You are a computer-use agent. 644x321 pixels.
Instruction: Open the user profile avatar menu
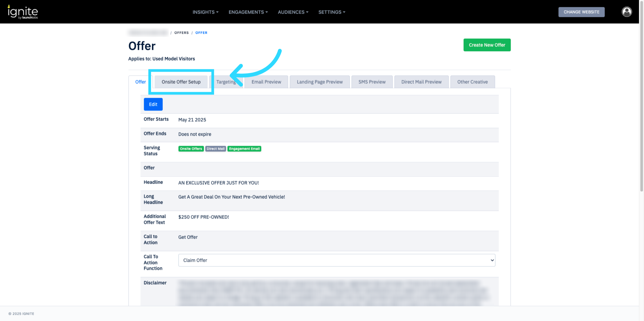tap(627, 12)
